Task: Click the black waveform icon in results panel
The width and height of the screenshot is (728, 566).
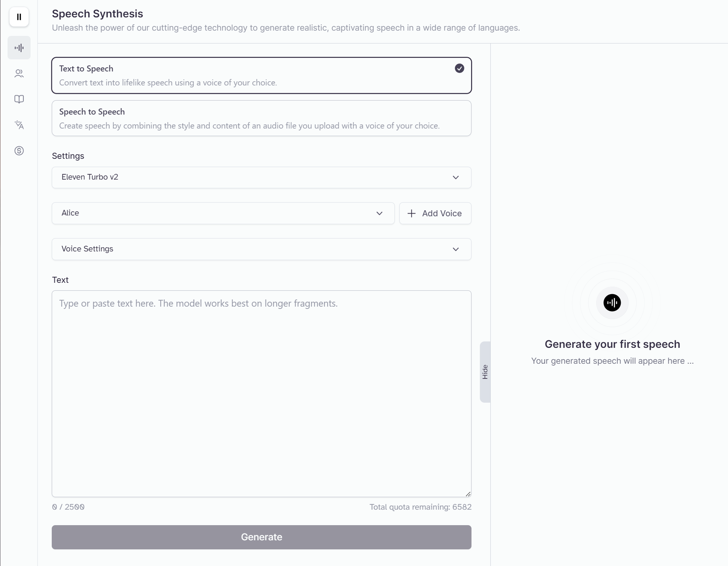Action: coord(612,303)
